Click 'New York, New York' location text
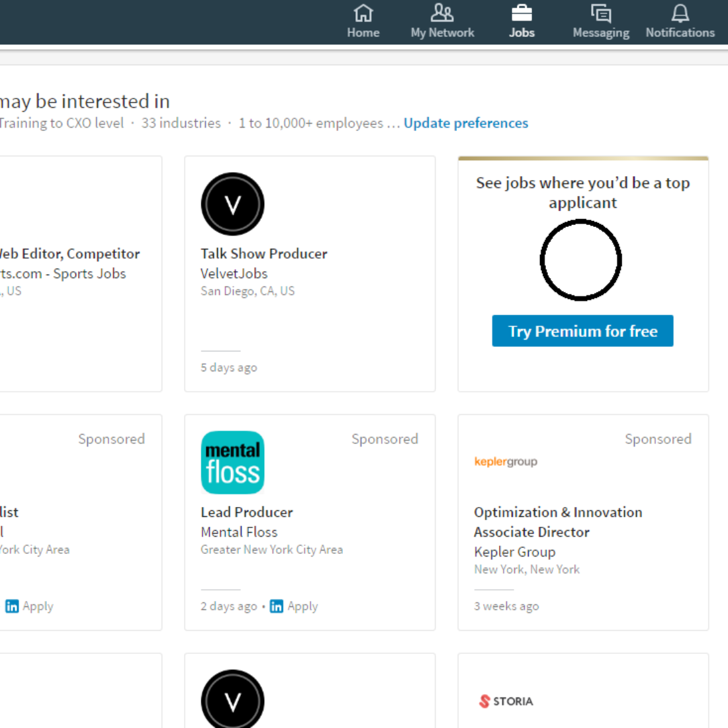728x728 pixels. pos(527,570)
